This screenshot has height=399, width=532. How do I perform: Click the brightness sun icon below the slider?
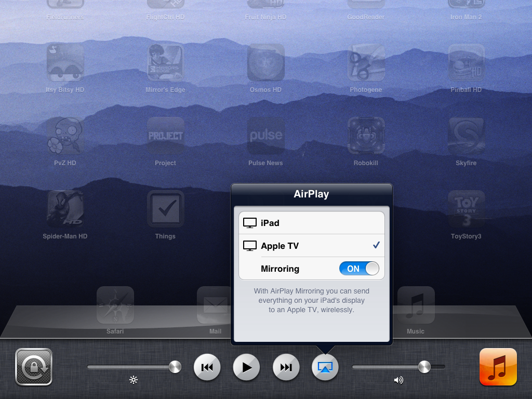click(134, 380)
